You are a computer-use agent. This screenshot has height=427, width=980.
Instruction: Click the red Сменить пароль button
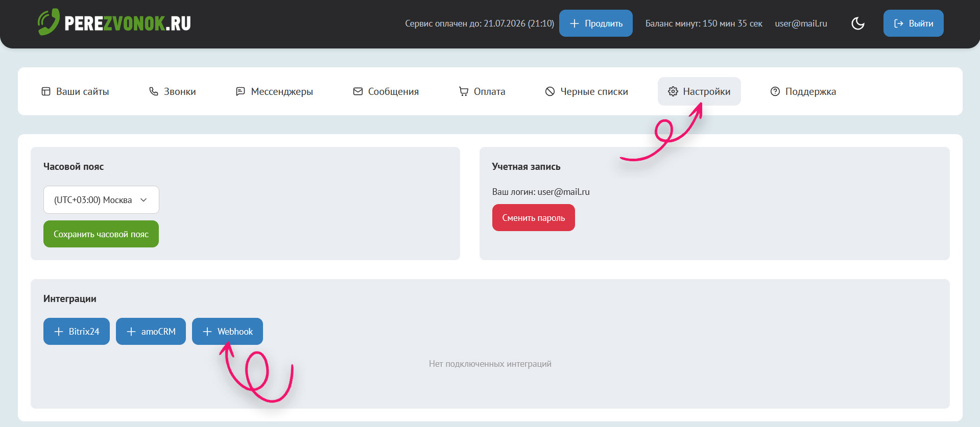[533, 218]
